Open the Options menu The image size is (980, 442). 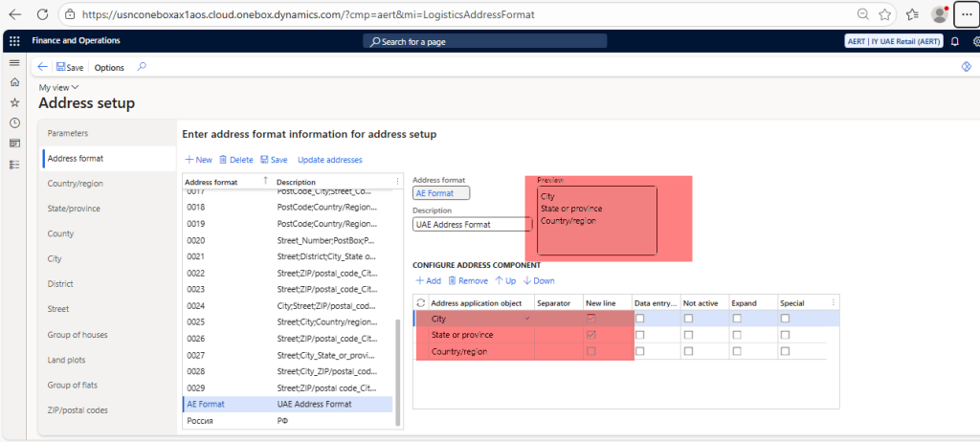pyautogui.click(x=109, y=67)
